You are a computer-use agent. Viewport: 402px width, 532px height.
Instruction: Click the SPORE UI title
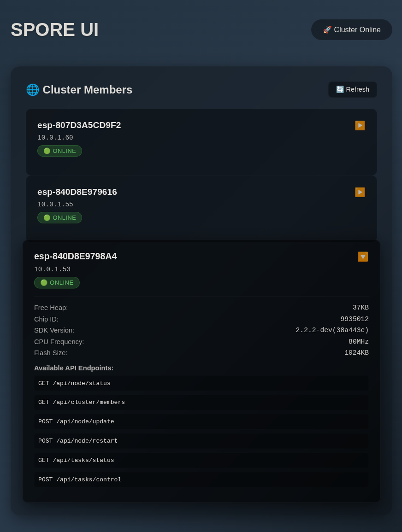(x=54, y=29)
